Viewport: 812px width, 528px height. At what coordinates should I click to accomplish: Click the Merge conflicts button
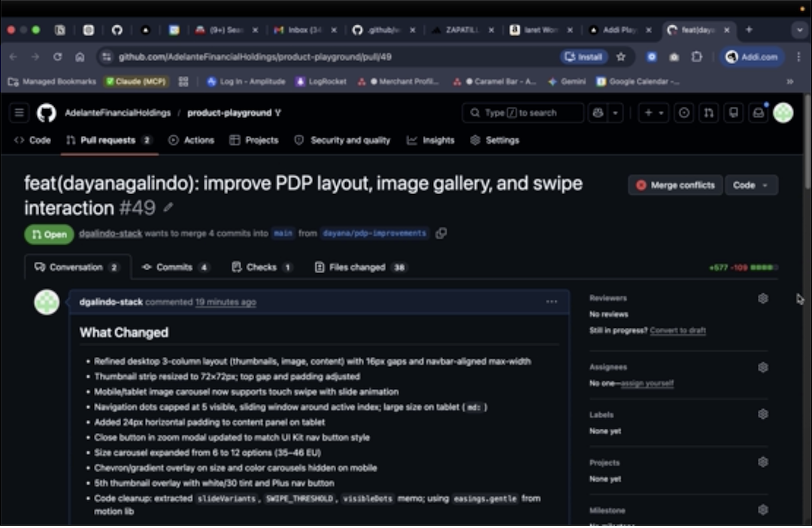tap(675, 185)
